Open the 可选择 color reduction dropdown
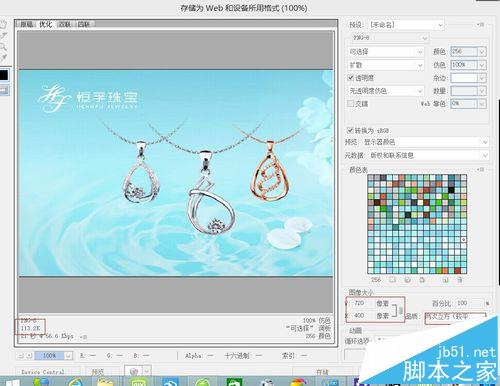The width and height of the screenshot is (500, 386). point(386,52)
